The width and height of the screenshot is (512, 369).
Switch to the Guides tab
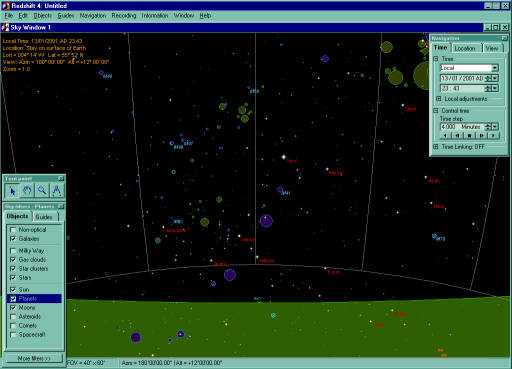click(44, 217)
